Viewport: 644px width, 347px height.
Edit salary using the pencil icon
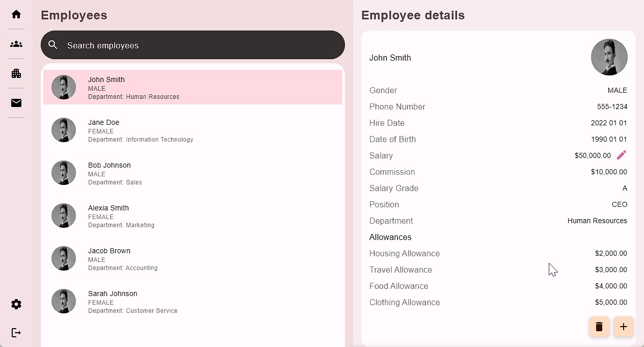pyautogui.click(x=622, y=155)
